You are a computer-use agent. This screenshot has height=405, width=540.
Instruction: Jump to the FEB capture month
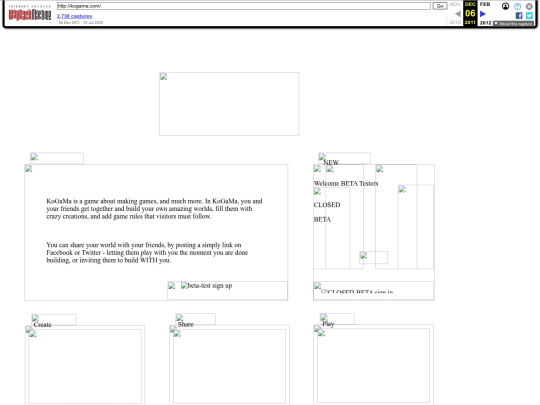tap(485, 4)
